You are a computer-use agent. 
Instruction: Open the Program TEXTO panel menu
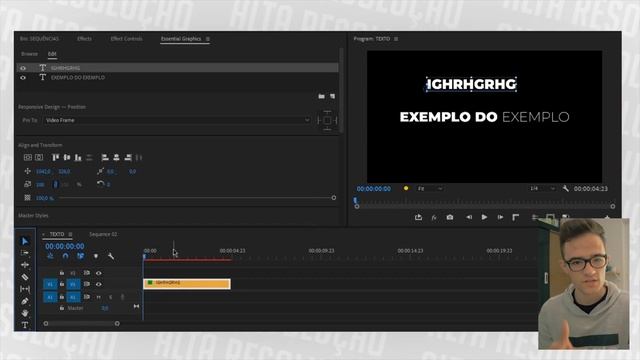(x=396, y=39)
